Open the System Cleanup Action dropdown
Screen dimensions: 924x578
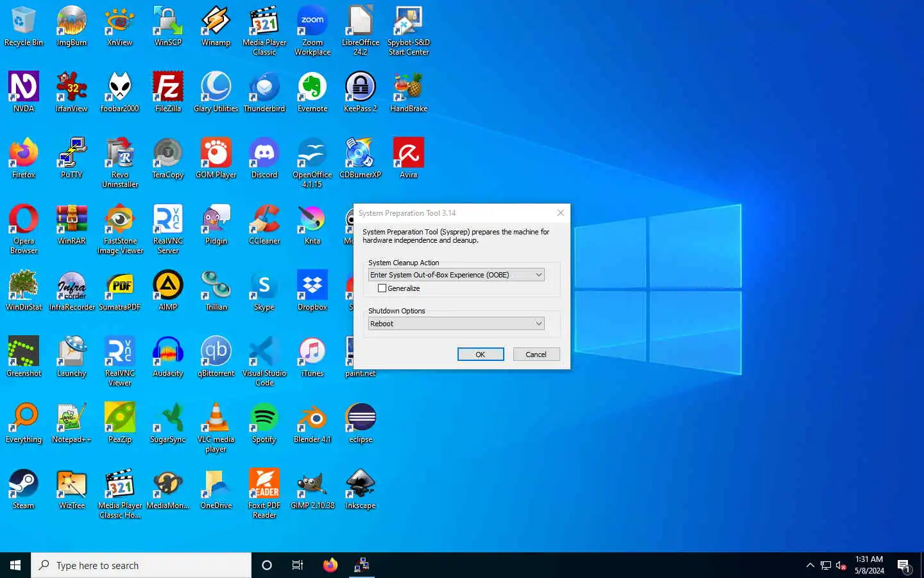tap(456, 275)
